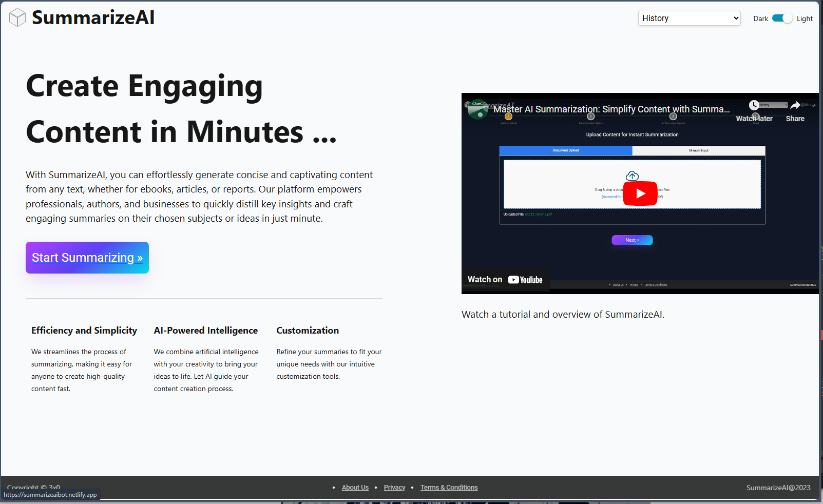This screenshot has height=504, width=823.
Task: Click the Share arrow icon on video
Action: (795, 106)
